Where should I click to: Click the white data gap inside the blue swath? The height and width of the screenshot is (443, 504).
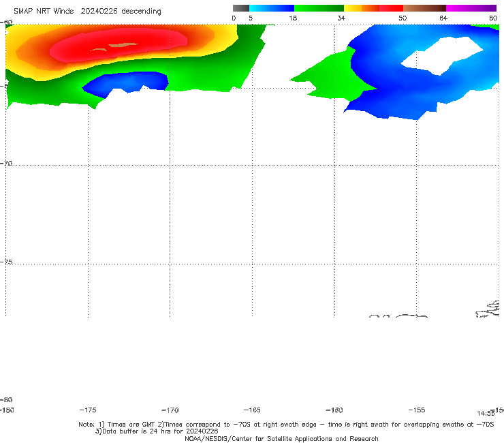[442, 55]
